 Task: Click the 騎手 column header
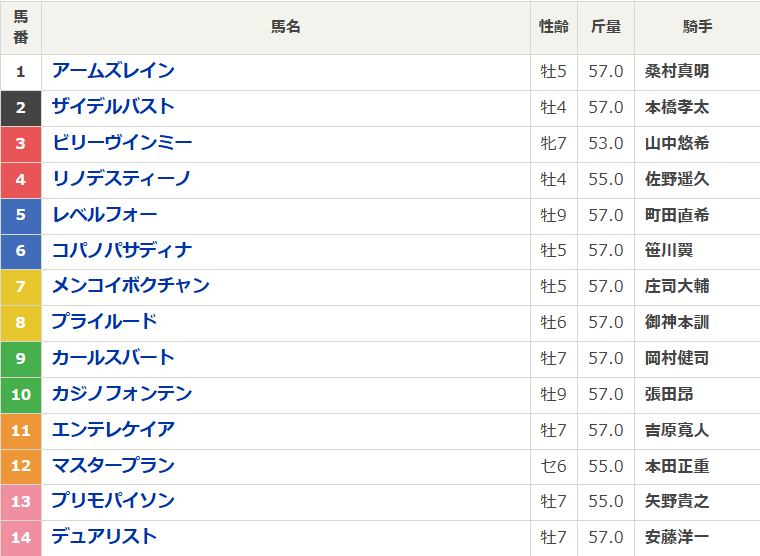click(x=697, y=28)
